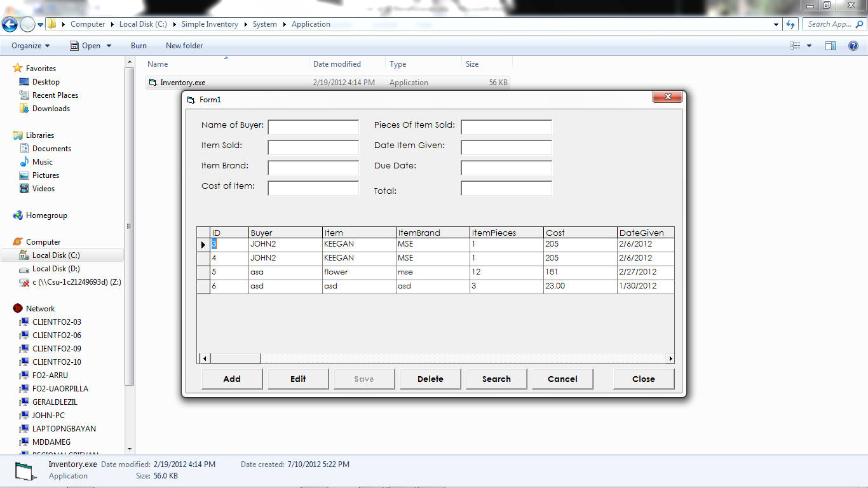
Task: Expand the Open button dropdown arrow
Action: (109, 46)
